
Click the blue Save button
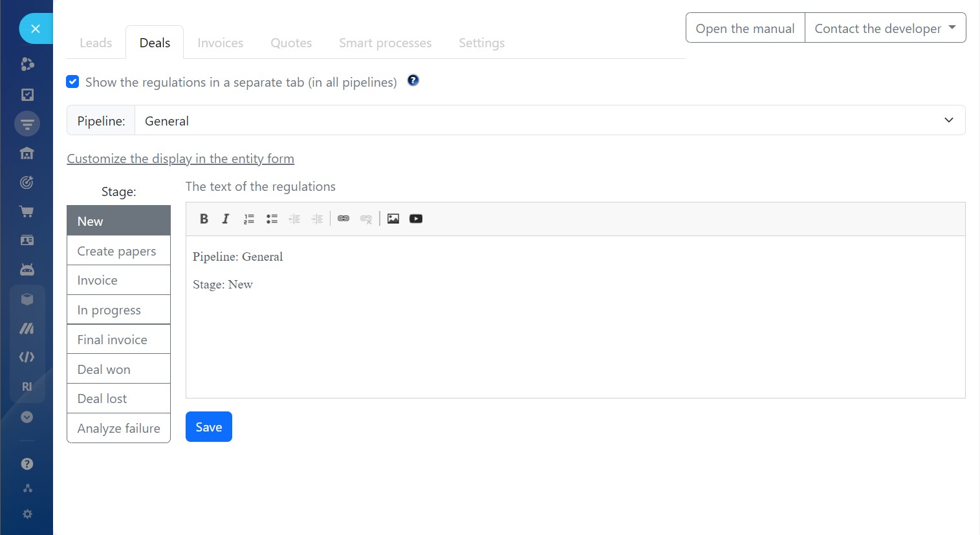click(208, 427)
